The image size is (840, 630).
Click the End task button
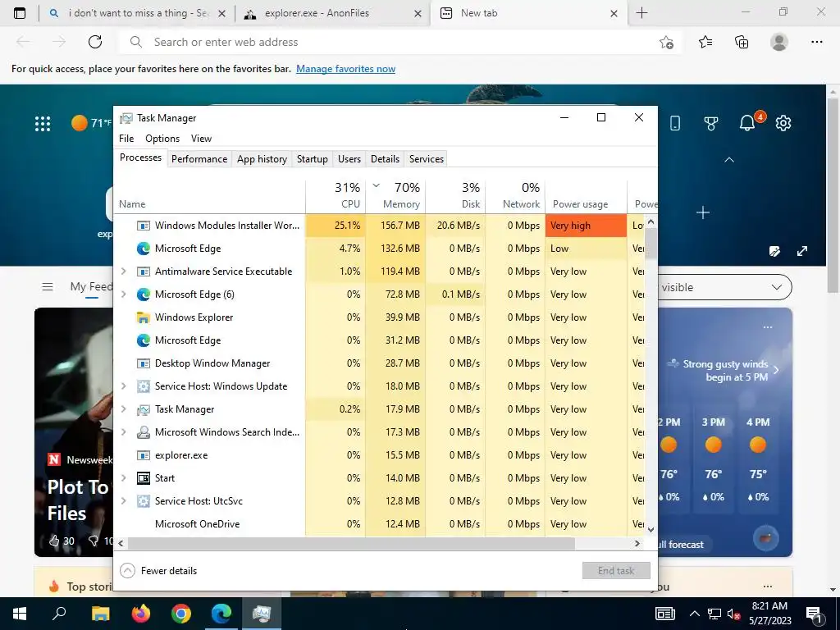point(616,571)
